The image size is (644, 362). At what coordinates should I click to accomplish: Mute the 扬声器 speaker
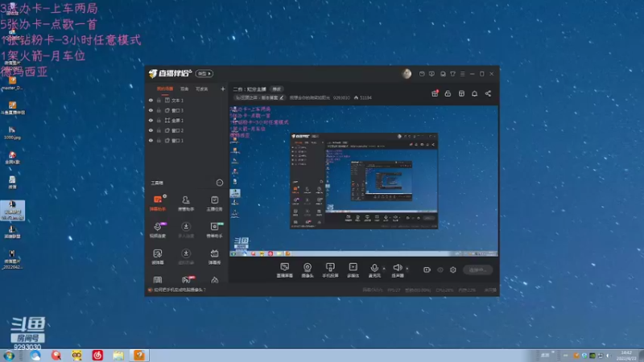click(397, 270)
